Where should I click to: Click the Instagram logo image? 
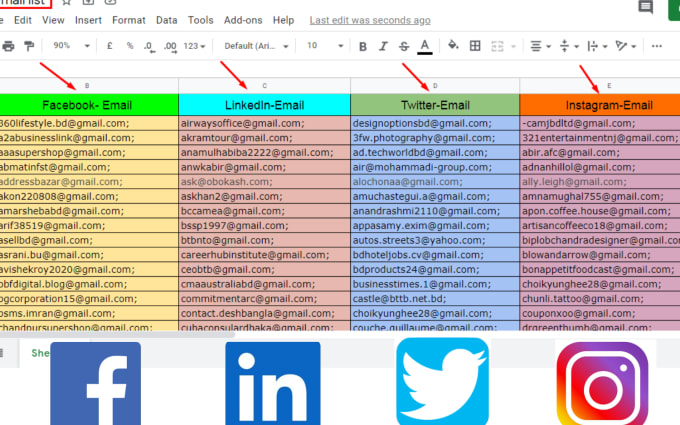point(603,383)
